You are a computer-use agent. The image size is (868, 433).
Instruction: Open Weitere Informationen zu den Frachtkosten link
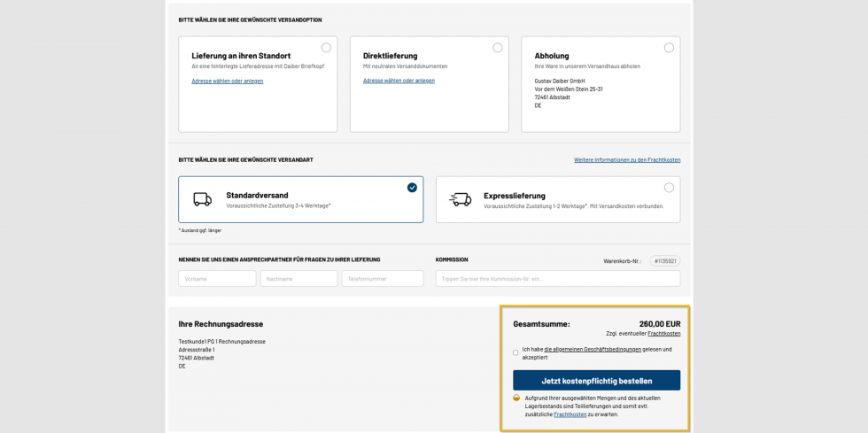[627, 160]
